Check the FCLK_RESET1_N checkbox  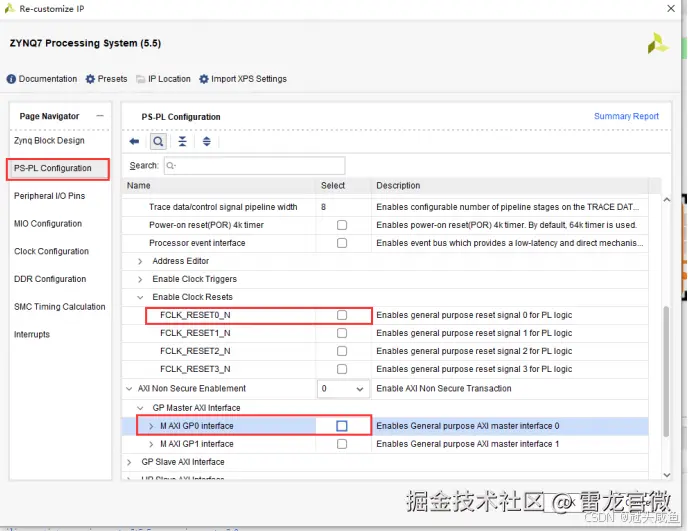[342, 333]
